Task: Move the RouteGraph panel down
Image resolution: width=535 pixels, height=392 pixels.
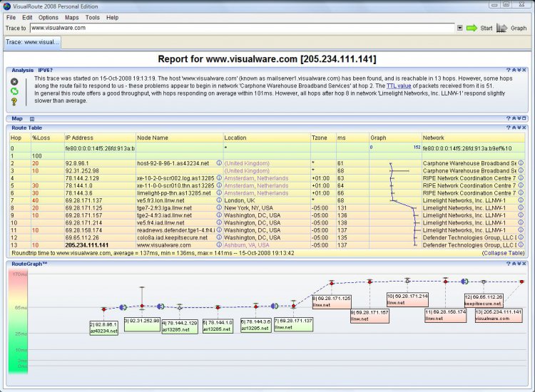Action: 519,264
